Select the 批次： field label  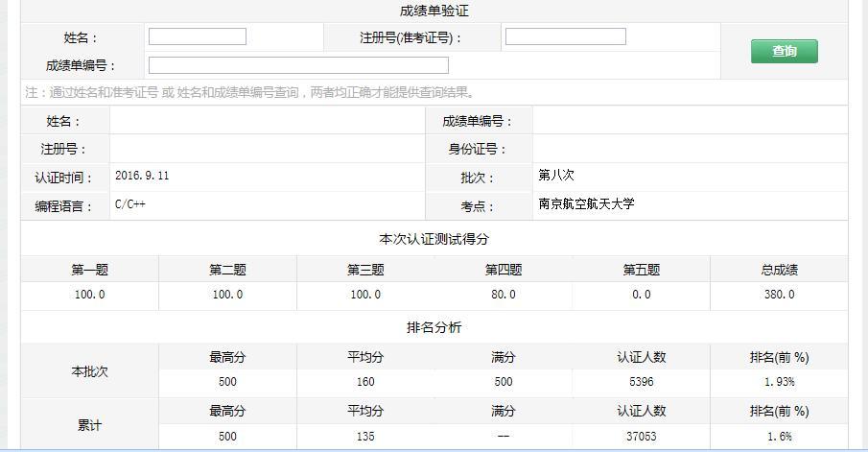[x=478, y=178]
